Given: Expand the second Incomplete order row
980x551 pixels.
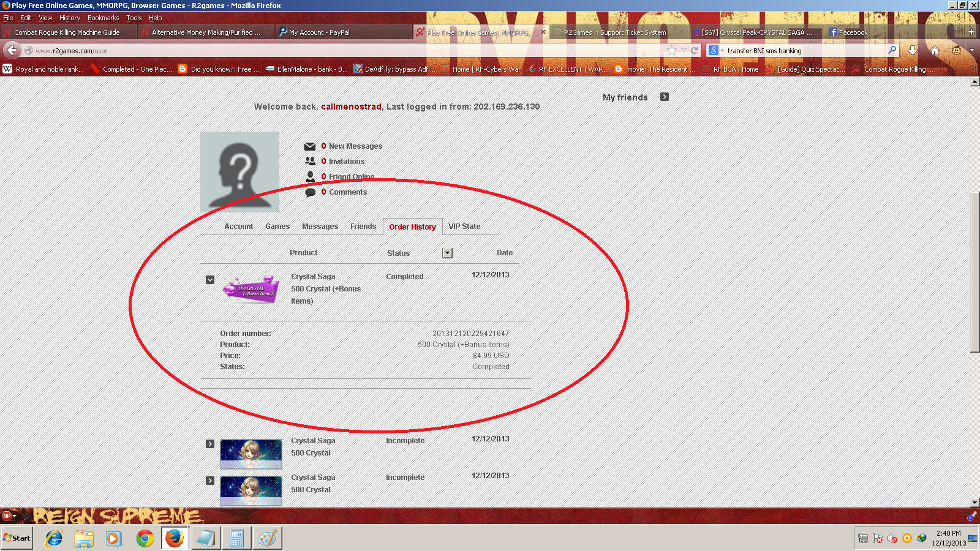Looking at the screenshot, I should tap(210, 481).
